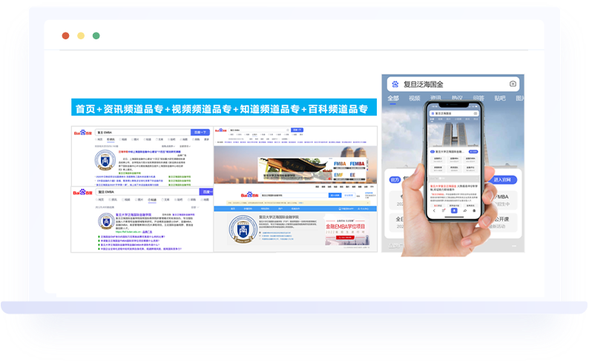Switch to the 贴吧 tab on the mobile page
This screenshot has height=364, width=589.
point(499,99)
